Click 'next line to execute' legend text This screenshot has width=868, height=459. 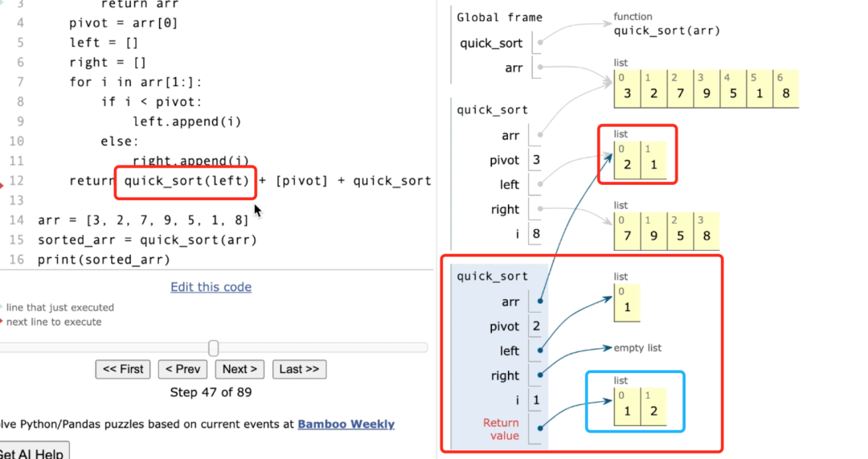tap(54, 322)
